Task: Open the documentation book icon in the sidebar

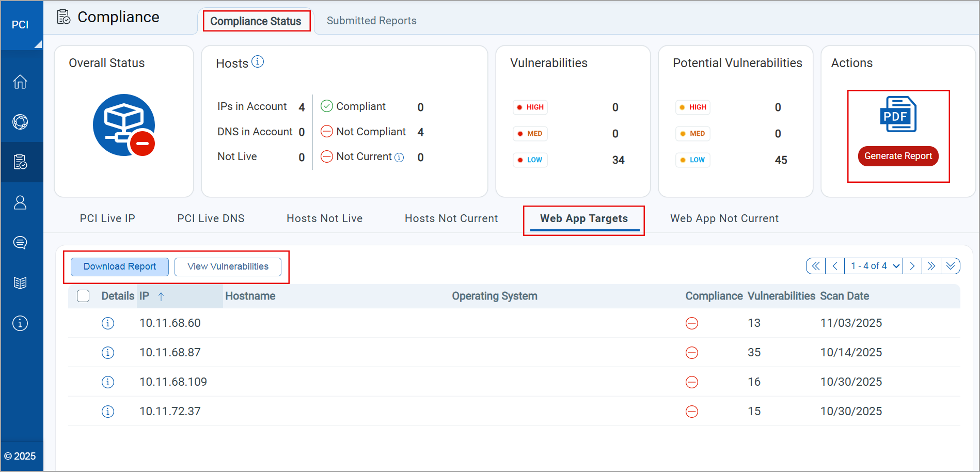Action: tap(21, 282)
